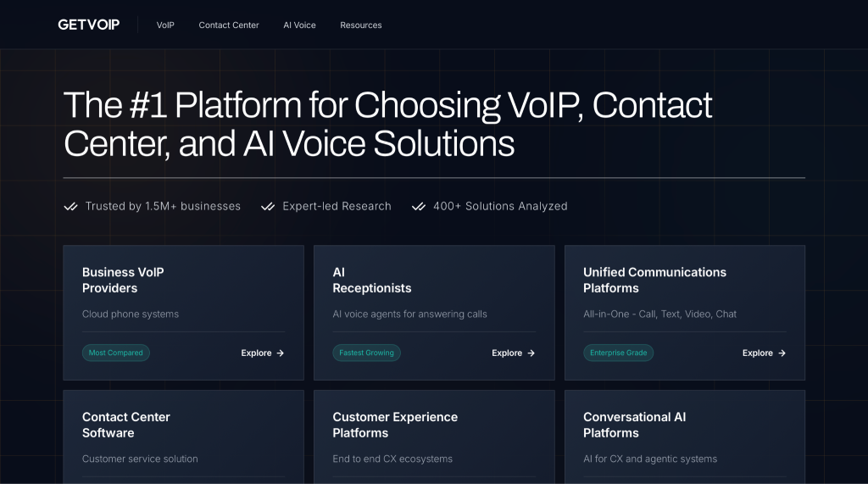This screenshot has height=484, width=868.
Task: Expand the Resources navigation menu
Action: pos(361,25)
